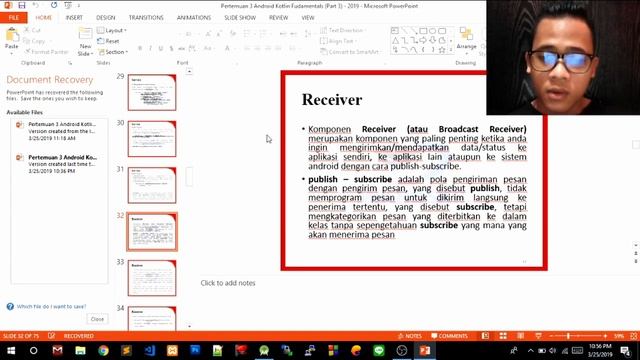Open Convert to SmartArt dropdown
This screenshot has width=640, height=360.
point(351,52)
